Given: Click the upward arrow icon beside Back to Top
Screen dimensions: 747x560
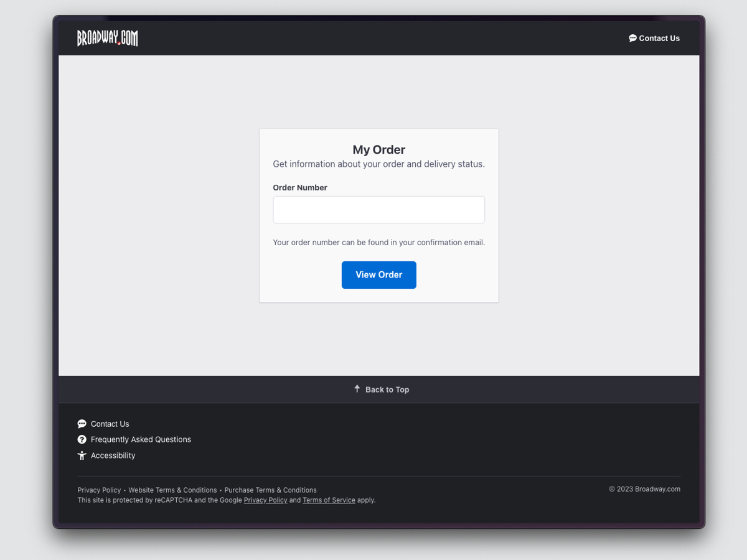Looking at the screenshot, I should tap(357, 388).
